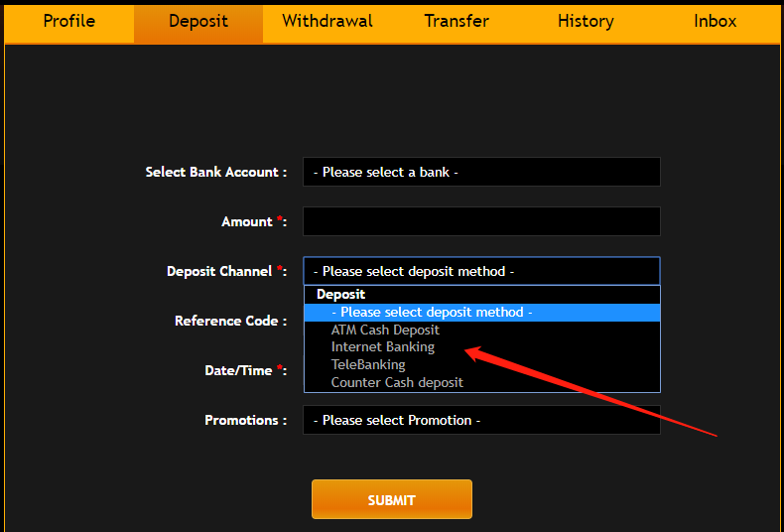This screenshot has width=784, height=532.
Task: Click the orange SUBMIT button
Action: (x=391, y=499)
